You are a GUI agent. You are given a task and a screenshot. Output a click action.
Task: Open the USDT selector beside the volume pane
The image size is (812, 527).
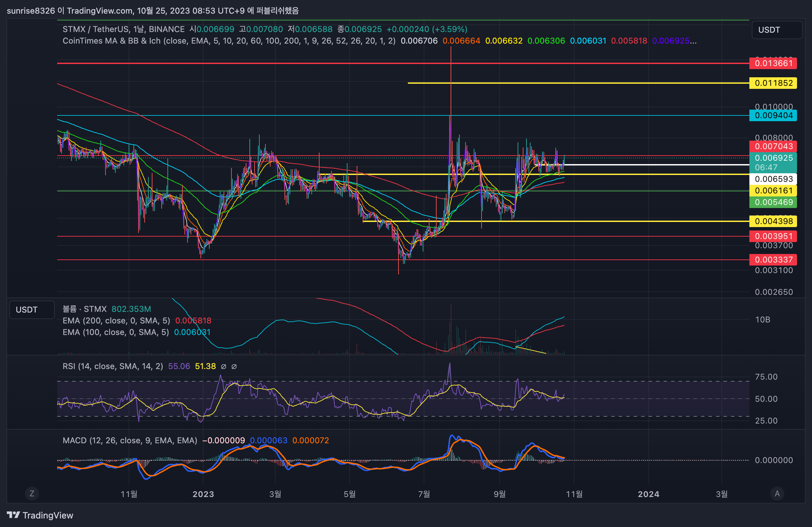point(32,309)
